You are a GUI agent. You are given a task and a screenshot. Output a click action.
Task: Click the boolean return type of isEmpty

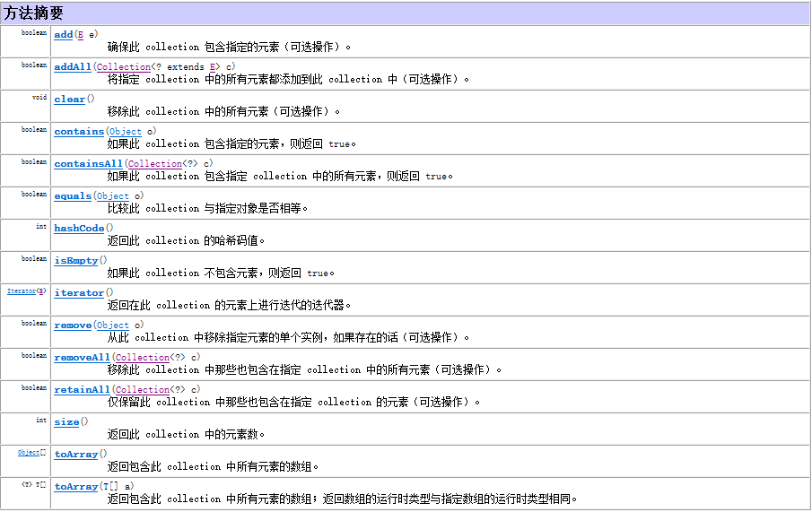tap(34, 258)
